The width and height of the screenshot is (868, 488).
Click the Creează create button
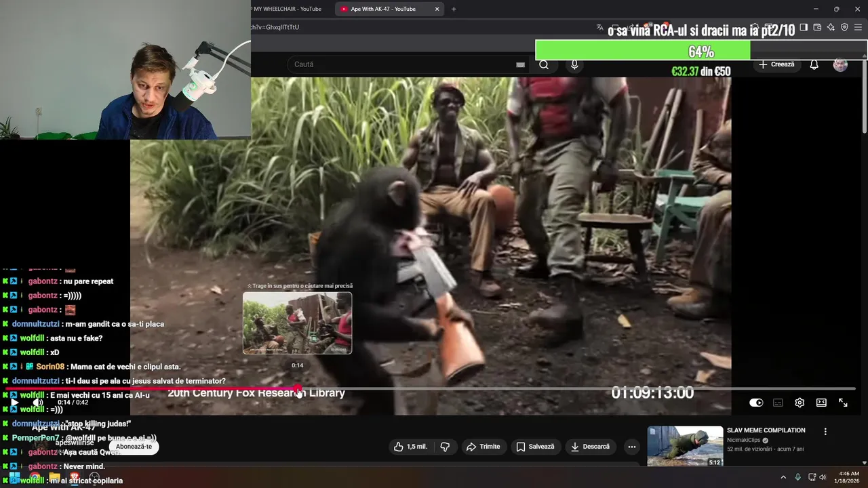click(x=776, y=64)
